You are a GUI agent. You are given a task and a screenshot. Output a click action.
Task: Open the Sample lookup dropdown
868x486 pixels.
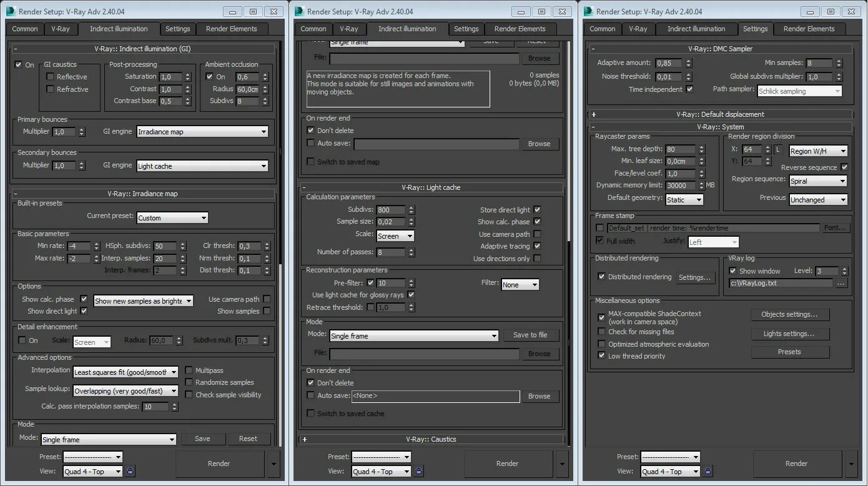click(x=126, y=391)
